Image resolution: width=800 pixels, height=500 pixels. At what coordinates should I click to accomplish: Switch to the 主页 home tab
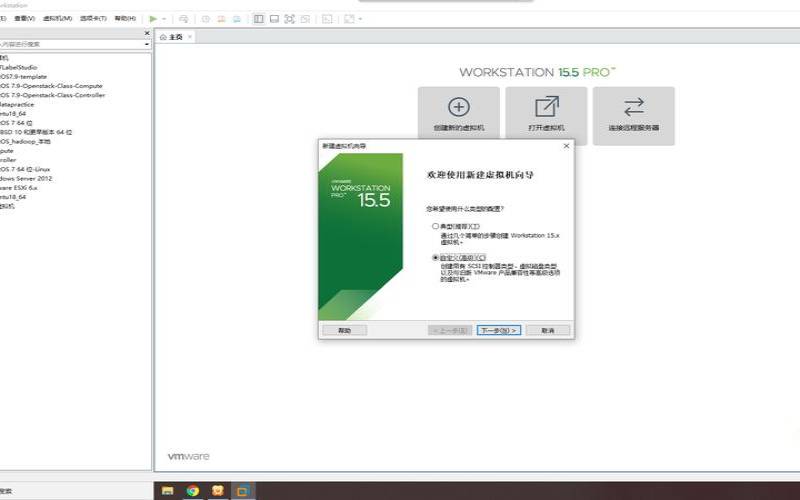point(172,37)
